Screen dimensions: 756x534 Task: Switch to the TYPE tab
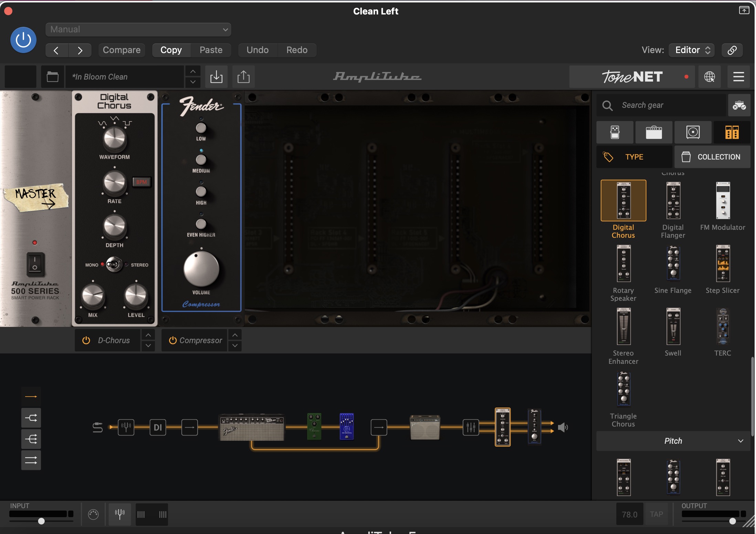pyautogui.click(x=634, y=157)
